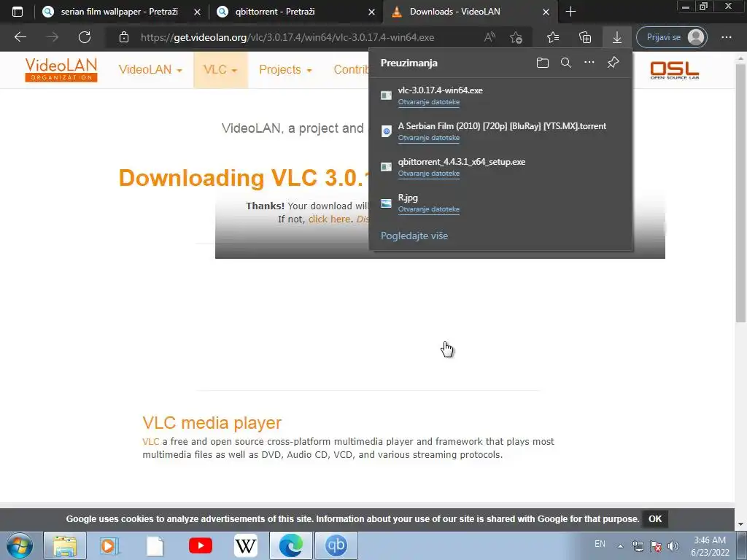Click the OSL Open Source Lab logo

click(x=675, y=69)
